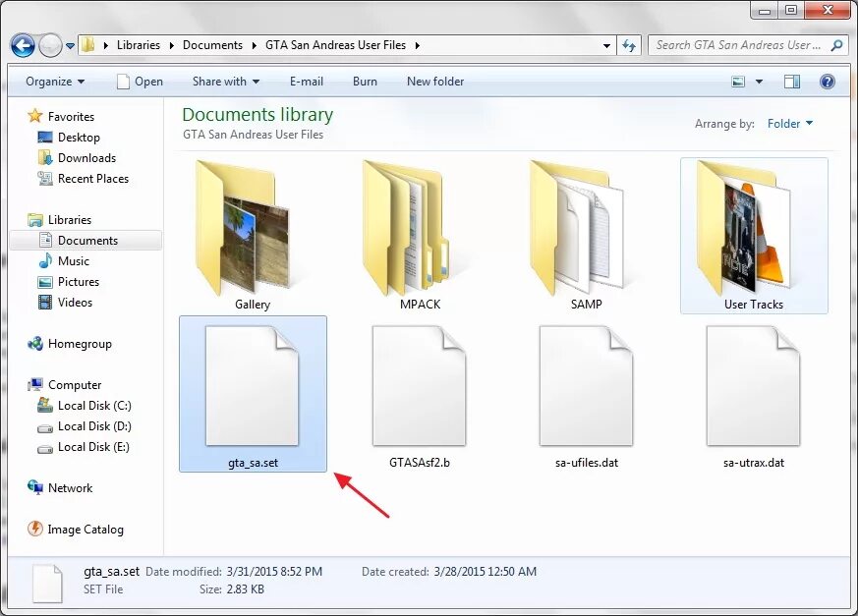Viewport: 858px width, 616px height.
Task: Select Favorites in navigation pane
Action: (61, 117)
